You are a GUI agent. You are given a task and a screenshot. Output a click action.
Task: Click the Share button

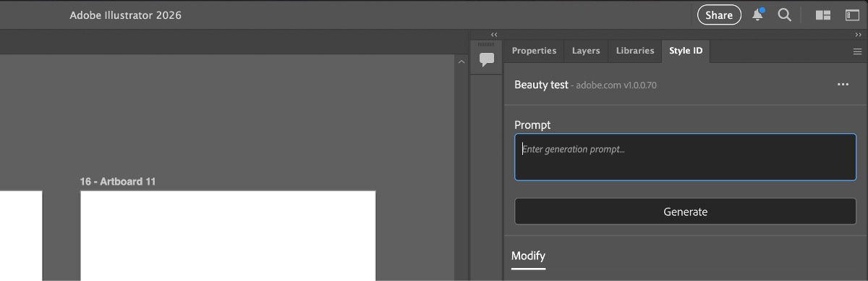tap(719, 15)
